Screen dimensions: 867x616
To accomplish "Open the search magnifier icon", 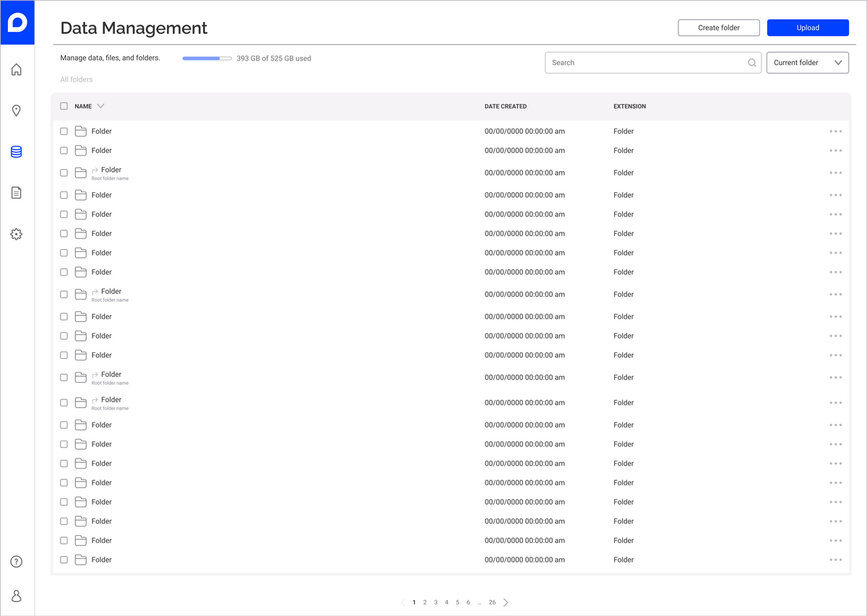I will click(x=751, y=63).
